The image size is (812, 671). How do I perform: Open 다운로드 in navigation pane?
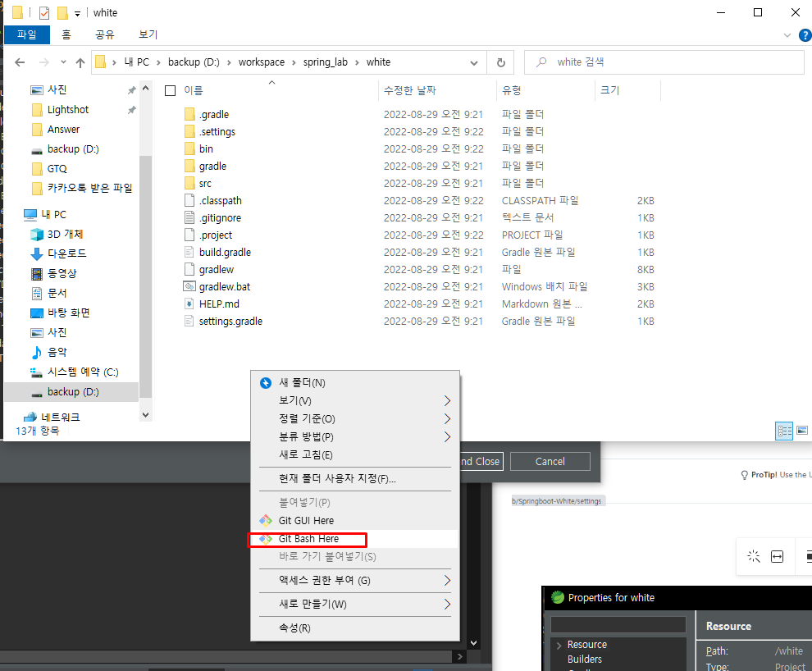pyautogui.click(x=66, y=253)
